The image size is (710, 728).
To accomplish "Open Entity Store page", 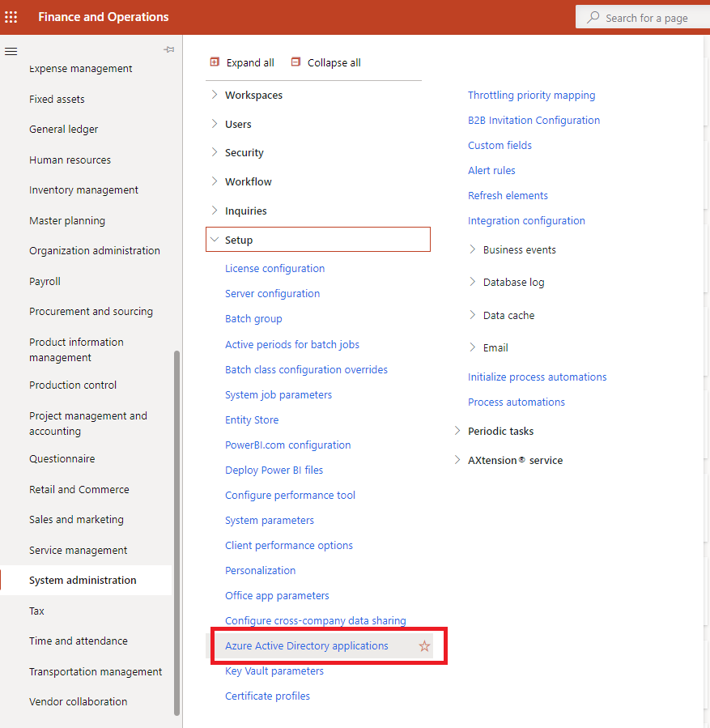I will click(x=252, y=419).
